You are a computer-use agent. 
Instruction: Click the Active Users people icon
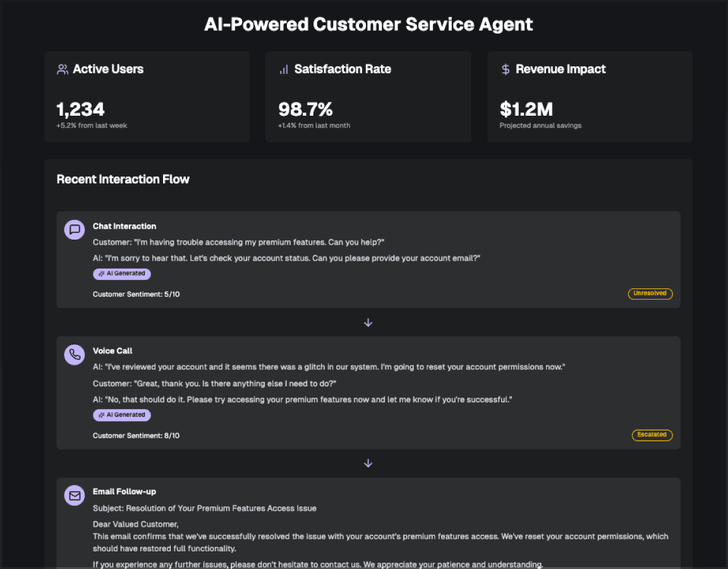tap(63, 70)
